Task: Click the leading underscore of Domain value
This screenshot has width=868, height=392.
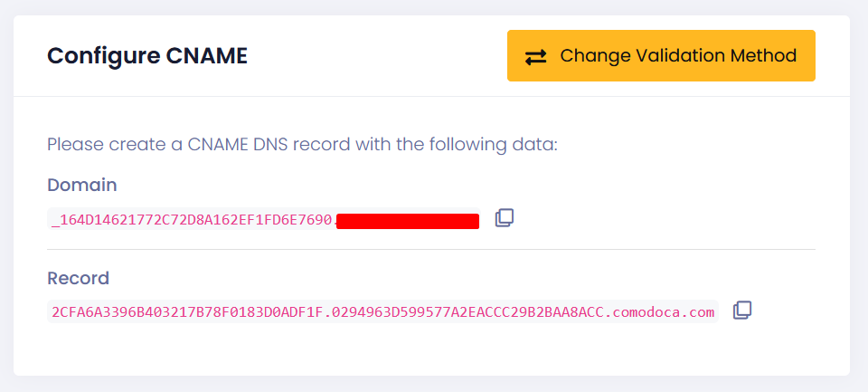Action: [55, 221]
